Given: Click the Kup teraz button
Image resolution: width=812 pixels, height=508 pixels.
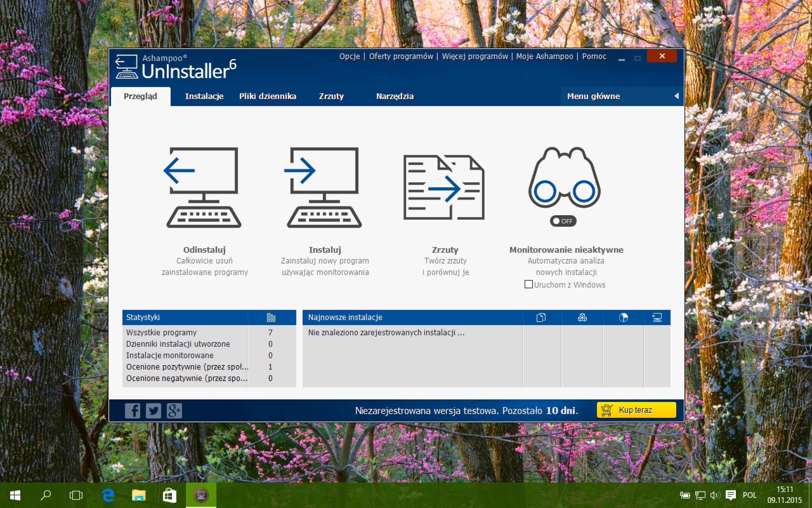Looking at the screenshot, I should (636, 410).
